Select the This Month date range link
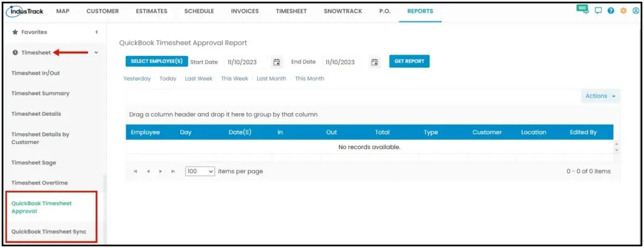The width and height of the screenshot is (644, 248). click(x=309, y=79)
